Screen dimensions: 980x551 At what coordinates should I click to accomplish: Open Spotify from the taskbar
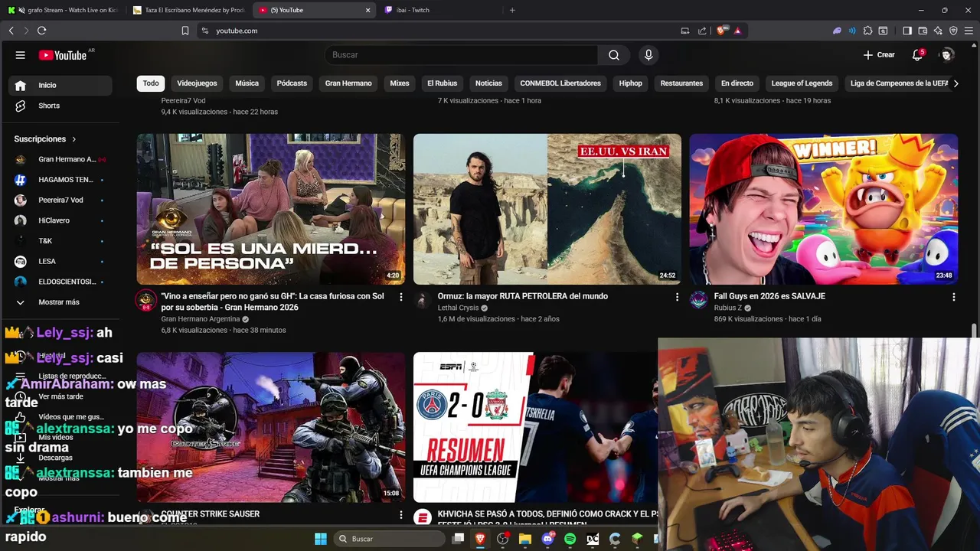point(570,539)
